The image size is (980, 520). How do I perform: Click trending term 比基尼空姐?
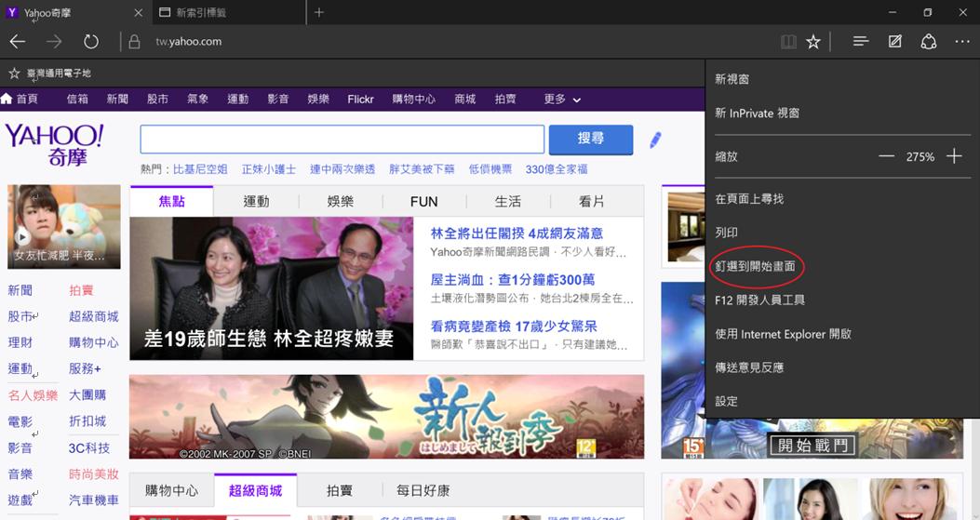(200, 168)
